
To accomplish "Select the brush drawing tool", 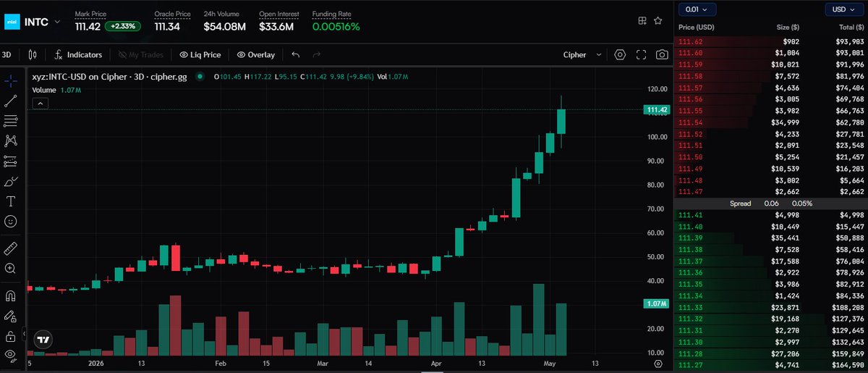I will point(10,181).
